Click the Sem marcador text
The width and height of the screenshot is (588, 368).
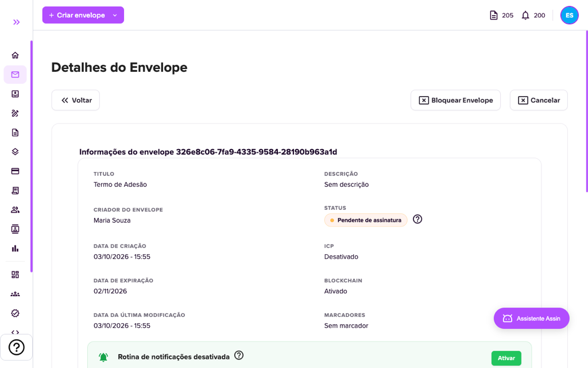pos(346,325)
